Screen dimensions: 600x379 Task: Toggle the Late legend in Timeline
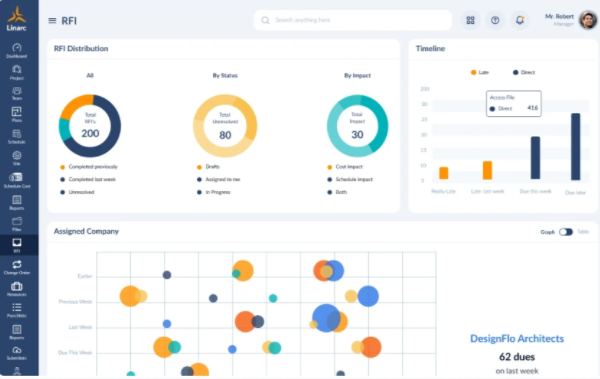click(479, 72)
